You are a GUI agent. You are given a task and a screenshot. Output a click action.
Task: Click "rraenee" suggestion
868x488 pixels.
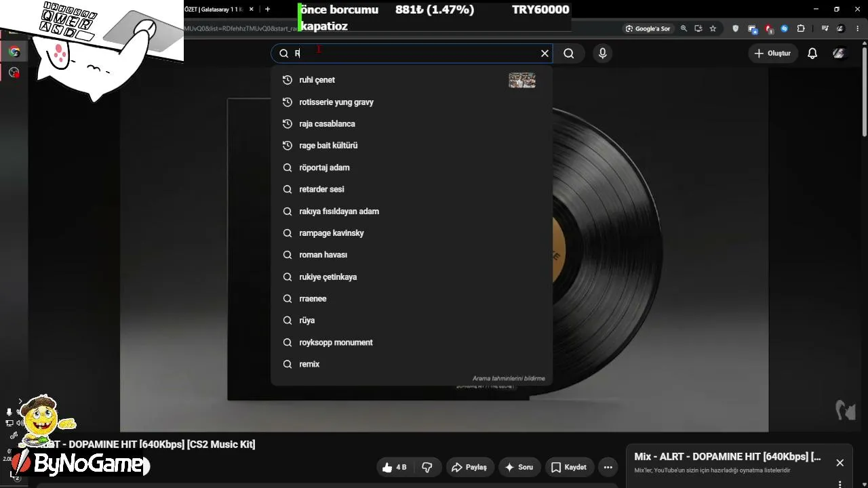(x=411, y=299)
